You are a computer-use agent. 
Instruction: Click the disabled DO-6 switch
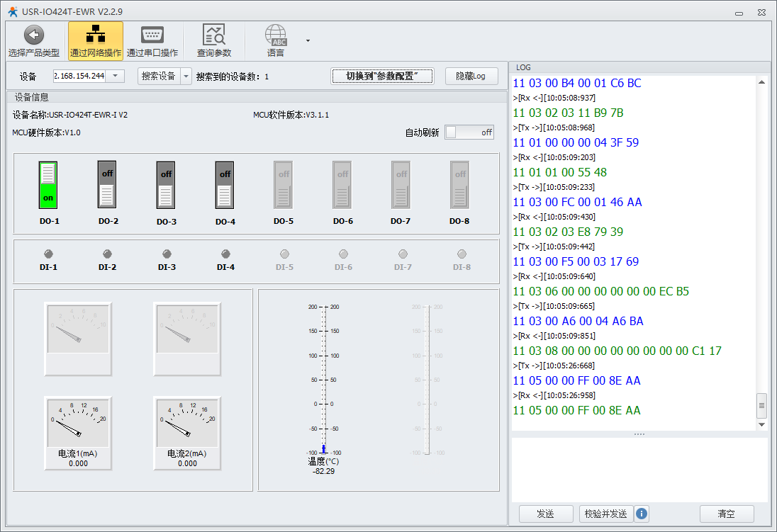click(342, 185)
